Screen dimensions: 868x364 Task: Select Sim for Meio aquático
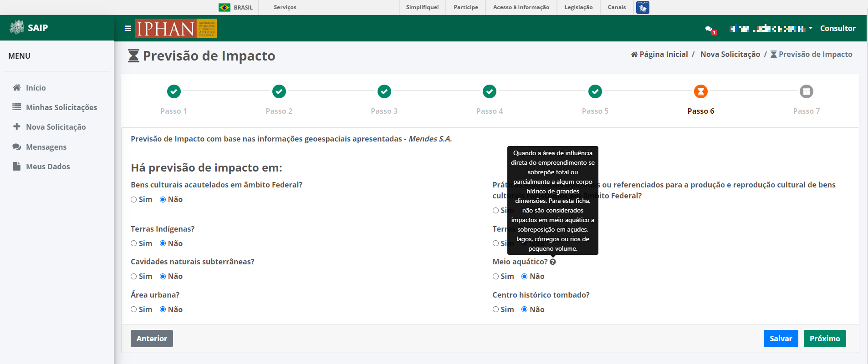pos(495,276)
